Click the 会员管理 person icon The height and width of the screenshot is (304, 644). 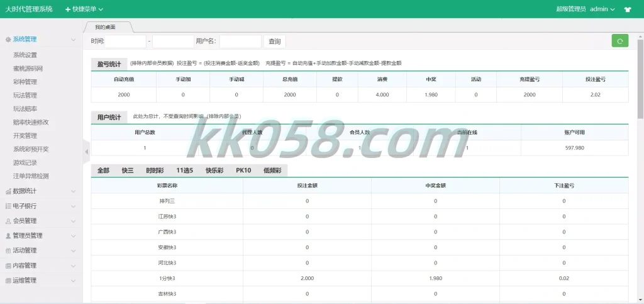8,221
